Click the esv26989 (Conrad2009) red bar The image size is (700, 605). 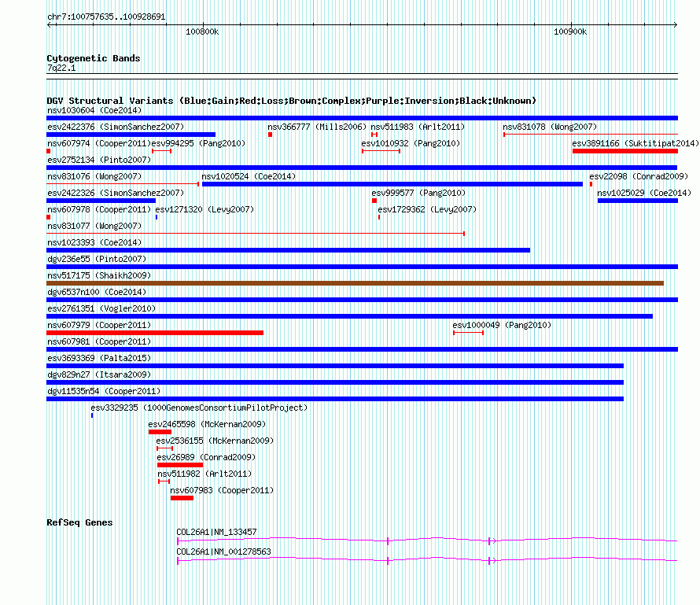point(179,465)
